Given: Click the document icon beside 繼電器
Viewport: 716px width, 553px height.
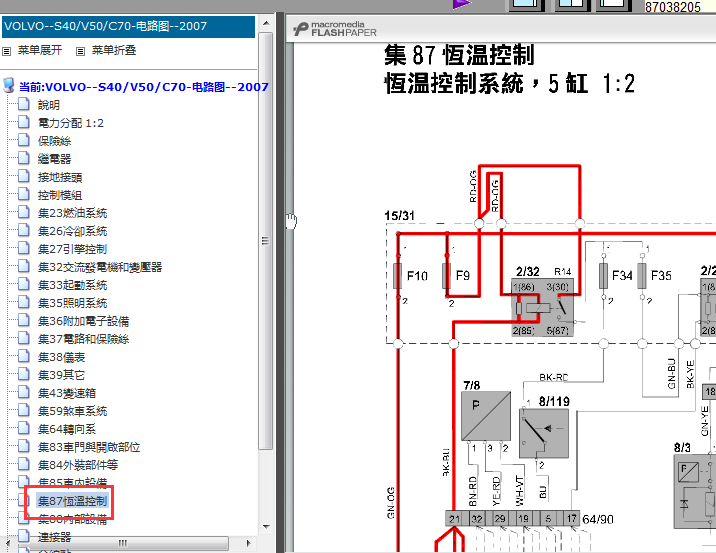Looking at the screenshot, I should click(24, 158).
